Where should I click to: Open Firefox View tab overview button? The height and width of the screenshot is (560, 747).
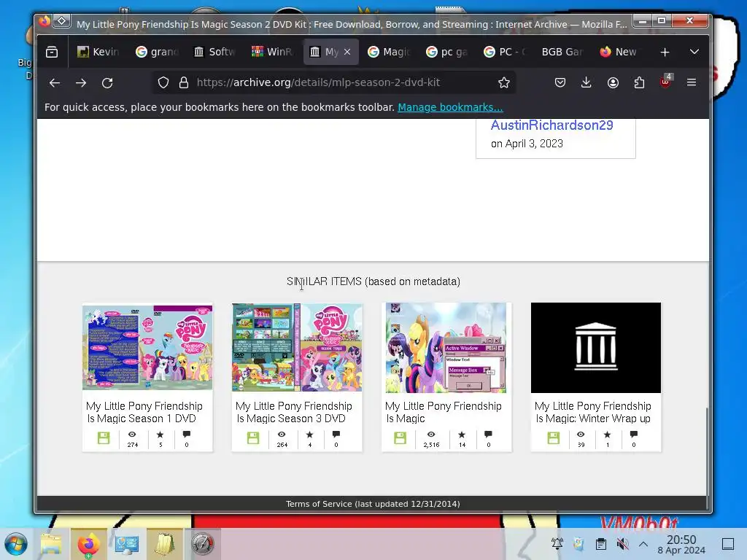pos(52,52)
